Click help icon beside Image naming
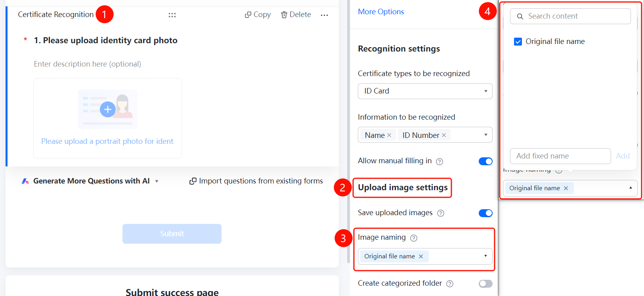 coord(414,238)
